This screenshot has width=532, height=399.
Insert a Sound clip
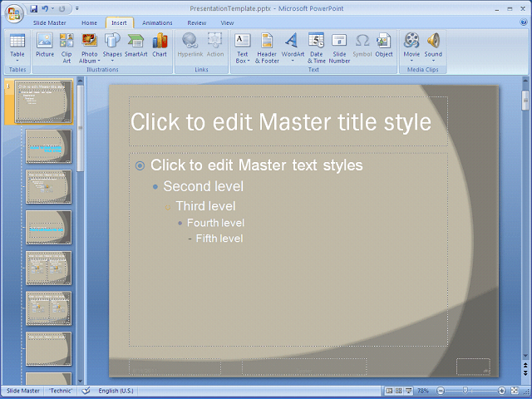[433, 44]
